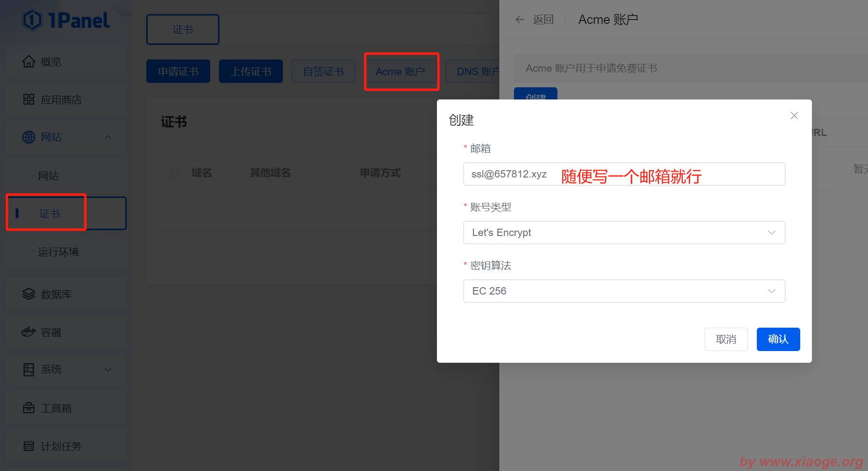The width and height of the screenshot is (868, 471).
Task: Expand the 系统 menu chevron
Action: pos(108,370)
